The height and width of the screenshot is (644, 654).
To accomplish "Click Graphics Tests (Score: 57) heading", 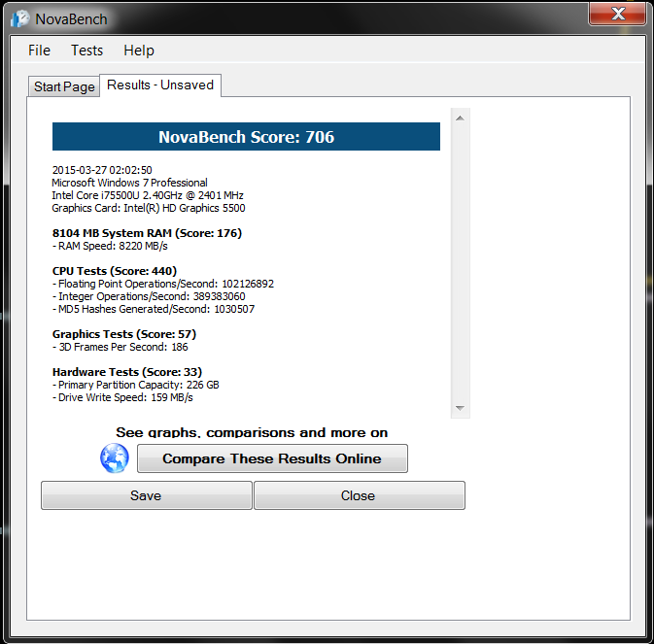I will 123,334.
